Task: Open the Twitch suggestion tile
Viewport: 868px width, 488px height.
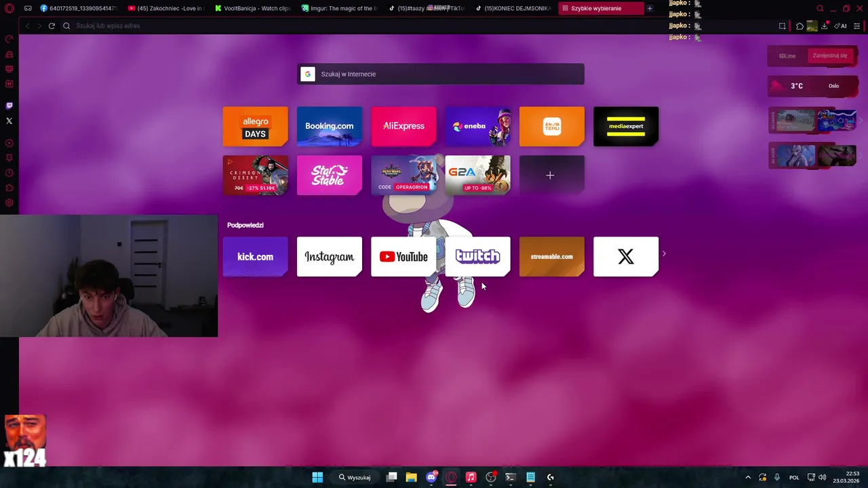Action: (478, 257)
